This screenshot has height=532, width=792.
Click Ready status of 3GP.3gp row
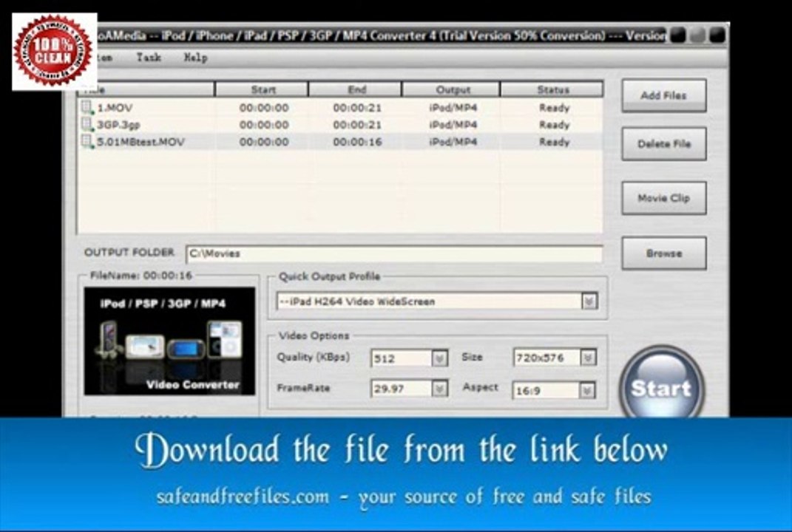[x=554, y=125]
